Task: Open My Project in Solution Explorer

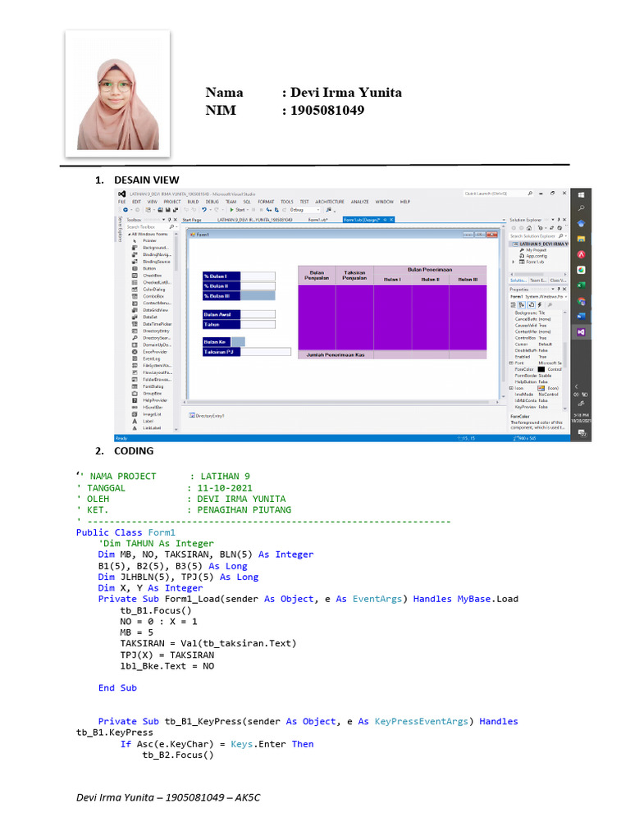Action: point(535,250)
